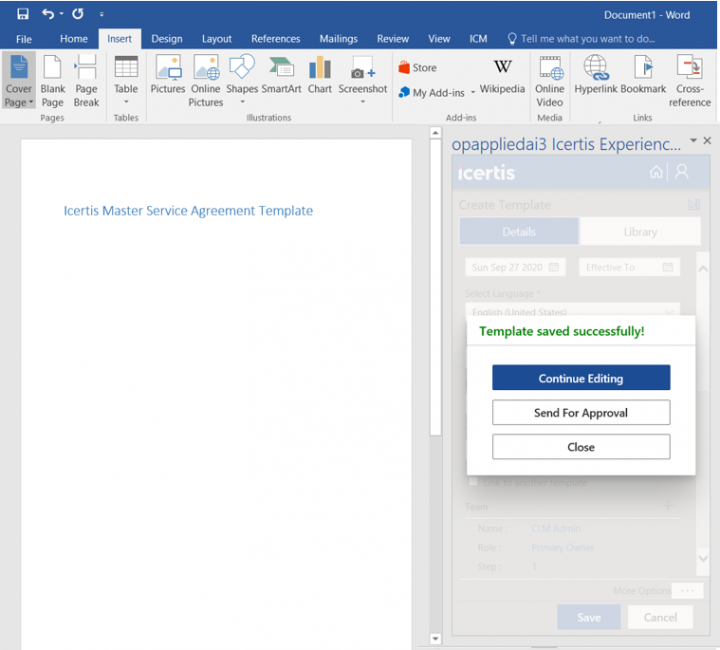Switch to the Design ribbon tab
720x650 pixels.
point(167,39)
